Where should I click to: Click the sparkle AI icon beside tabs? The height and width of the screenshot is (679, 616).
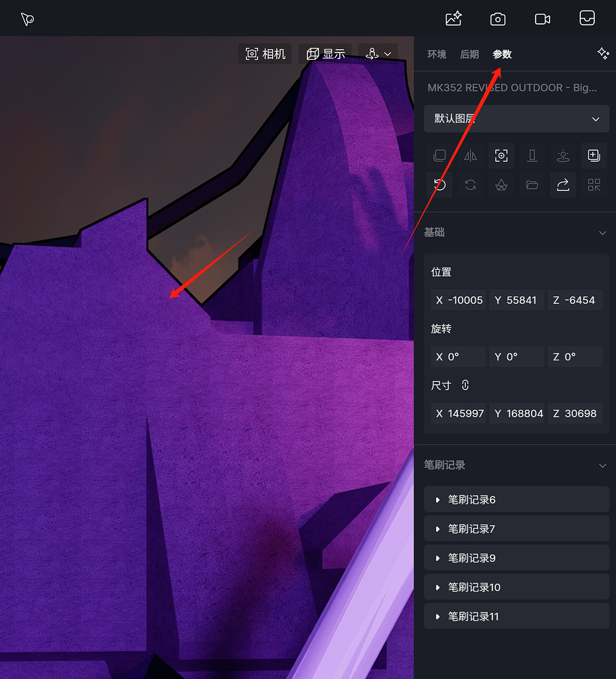click(x=603, y=54)
